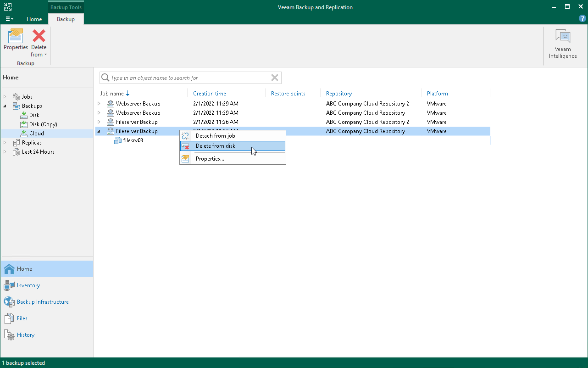Open the Delete from dropdown arrow
This screenshot has height=368, width=588.
coord(45,54)
